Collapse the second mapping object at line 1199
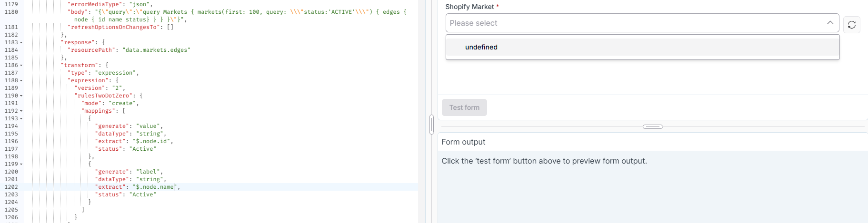This screenshot has width=868, height=223. click(21, 165)
